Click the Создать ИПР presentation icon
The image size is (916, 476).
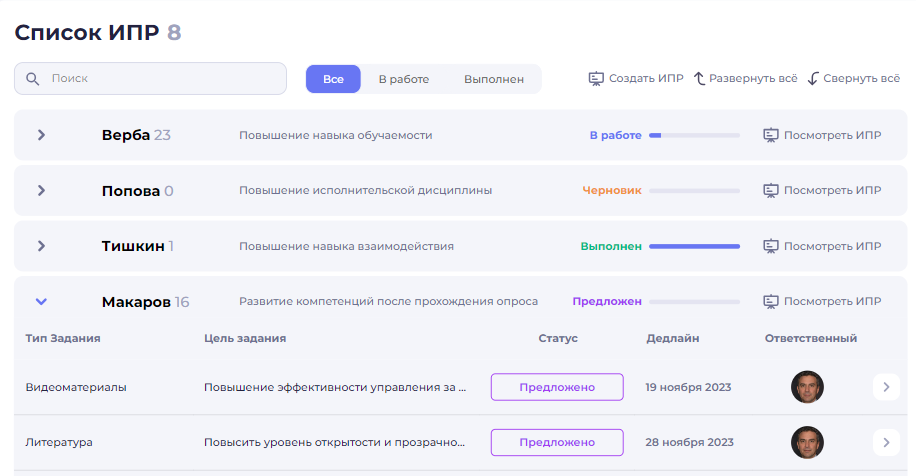pos(596,79)
